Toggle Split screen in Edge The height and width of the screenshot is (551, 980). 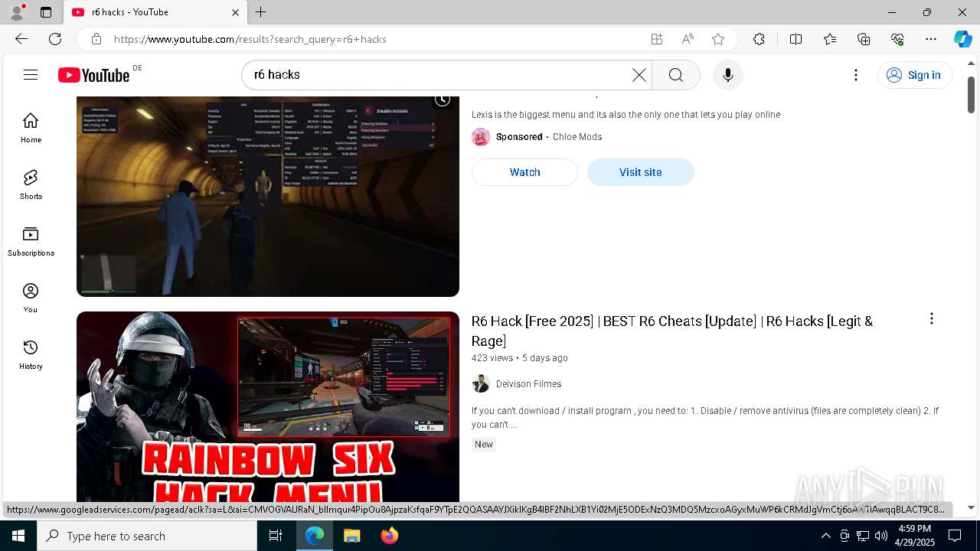795,39
